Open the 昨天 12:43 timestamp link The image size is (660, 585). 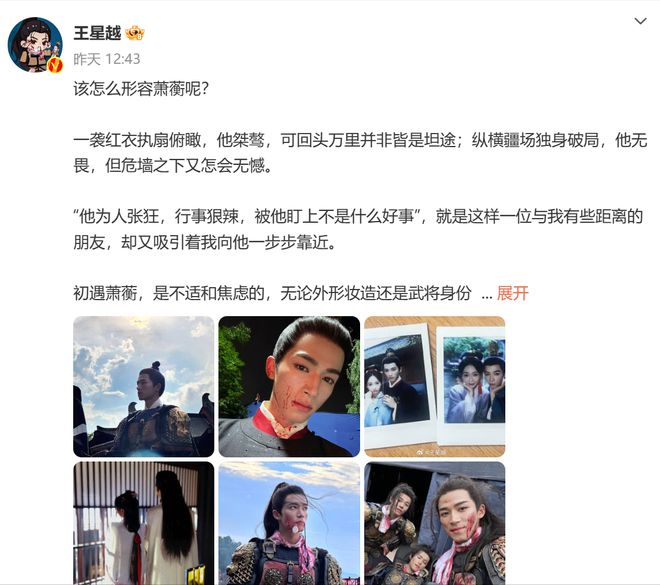[107, 59]
